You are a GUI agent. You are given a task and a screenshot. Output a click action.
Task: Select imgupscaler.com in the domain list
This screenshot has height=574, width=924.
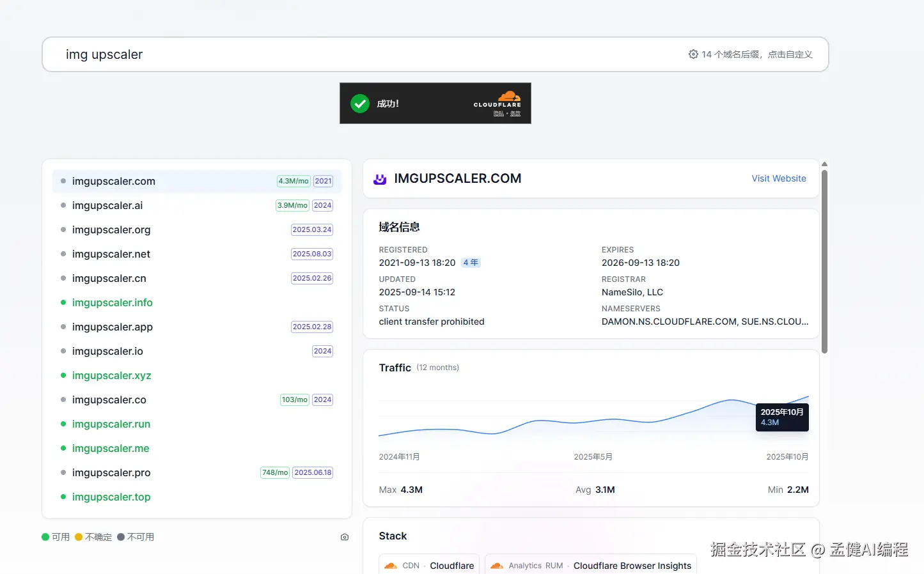(197, 181)
